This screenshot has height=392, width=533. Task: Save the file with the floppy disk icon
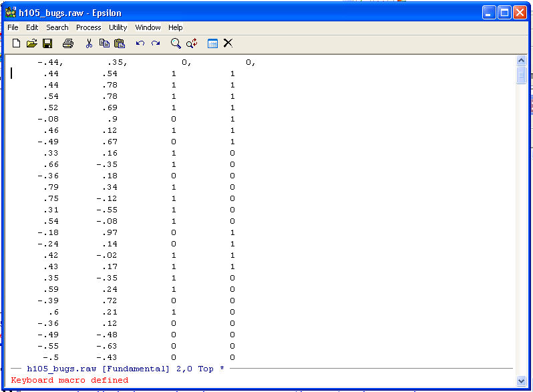(47, 43)
